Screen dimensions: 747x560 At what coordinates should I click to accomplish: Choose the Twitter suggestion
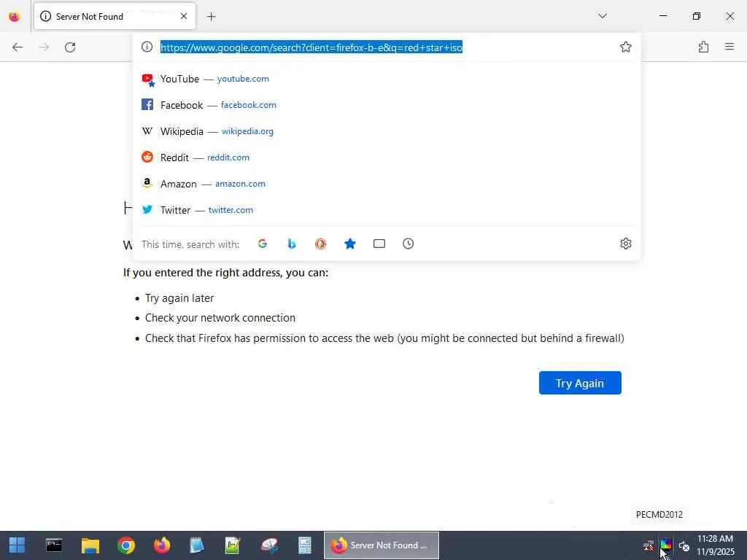[387, 210]
